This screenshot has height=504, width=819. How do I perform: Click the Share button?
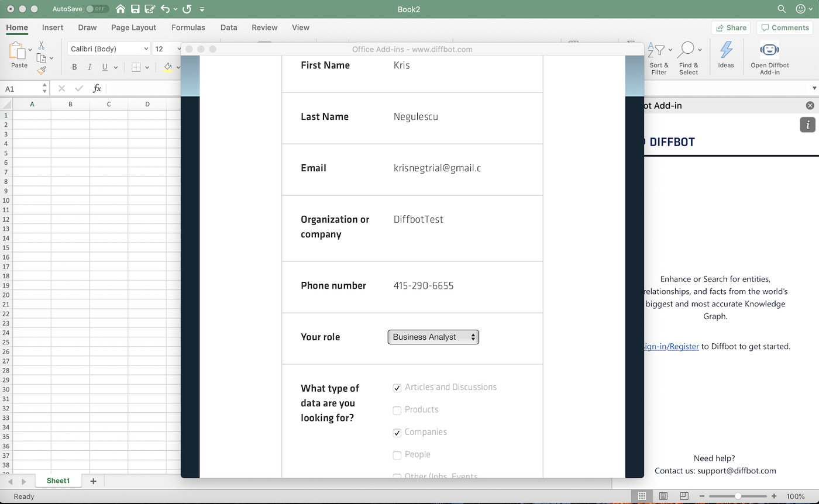pyautogui.click(x=731, y=27)
